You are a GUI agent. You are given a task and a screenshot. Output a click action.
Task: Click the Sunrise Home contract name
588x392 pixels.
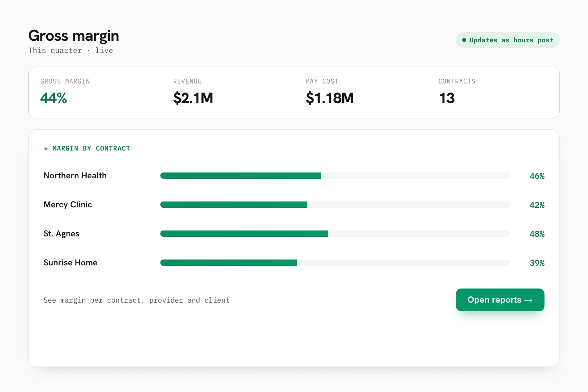71,263
